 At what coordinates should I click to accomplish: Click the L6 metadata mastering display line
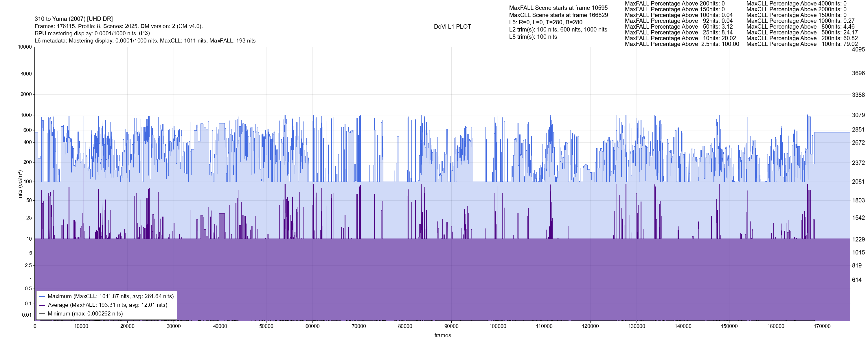(x=145, y=41)
